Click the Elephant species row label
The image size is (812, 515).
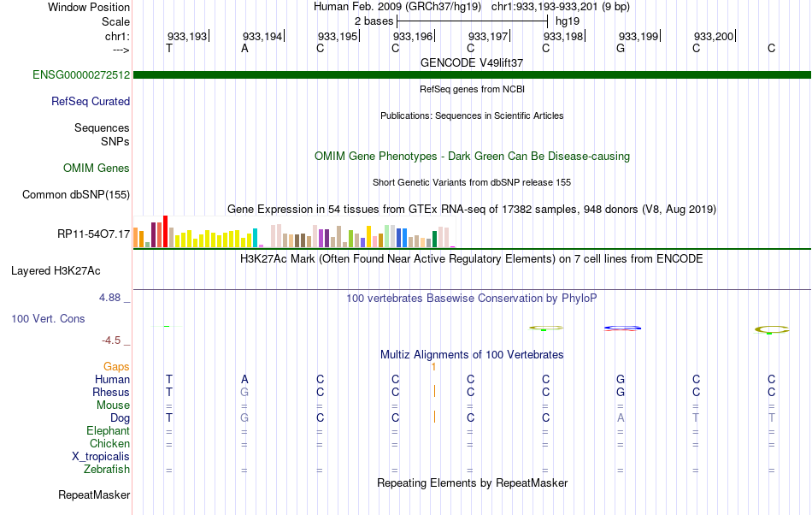109,430
